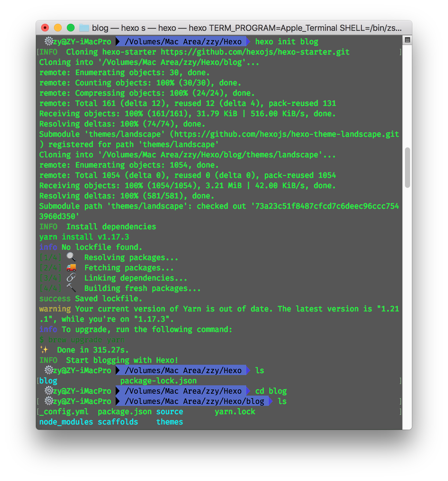Click the commit hash ending '3960d350'
The width and height of the screenshot is (448, 481).
(219, 211)
